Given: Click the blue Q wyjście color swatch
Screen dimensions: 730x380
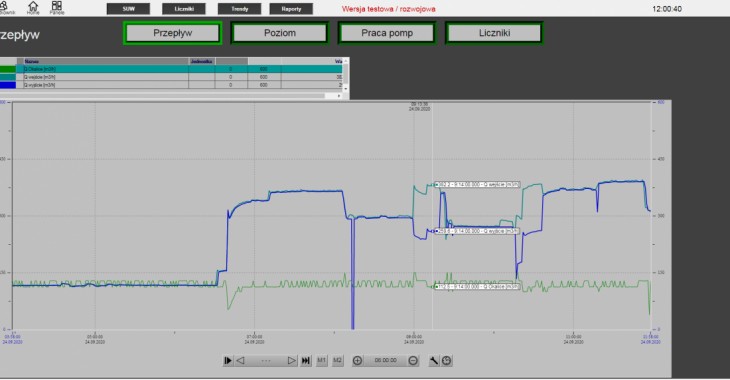Looking at the screenshot, I should [8, 85].
